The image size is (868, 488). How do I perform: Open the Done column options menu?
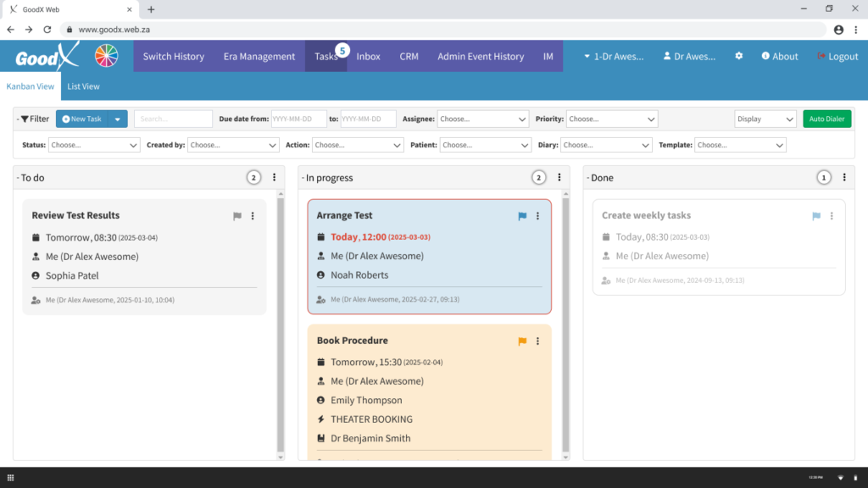844,177
